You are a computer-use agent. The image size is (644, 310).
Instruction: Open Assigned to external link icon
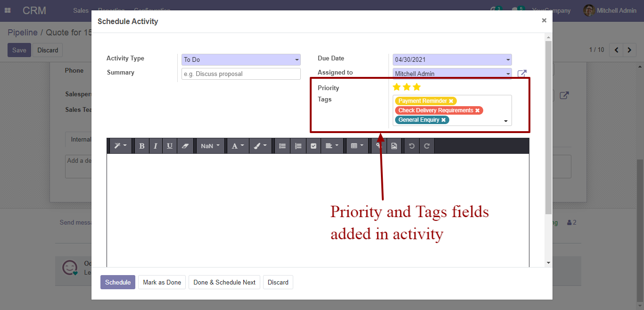522,74
